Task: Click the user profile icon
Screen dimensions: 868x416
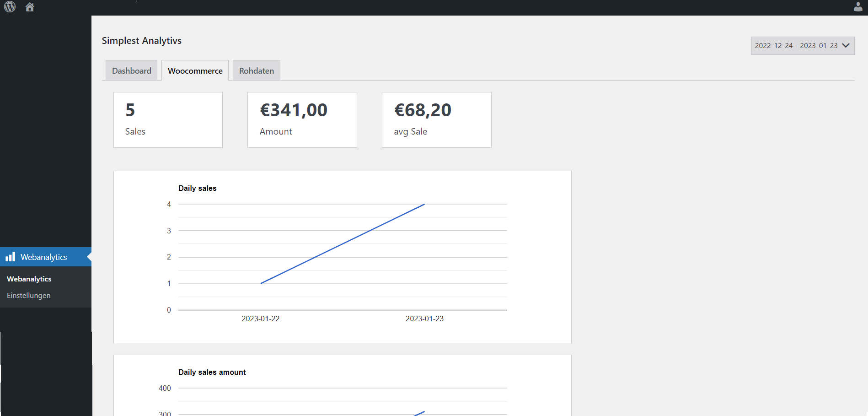Action: [x=858, y=6]
